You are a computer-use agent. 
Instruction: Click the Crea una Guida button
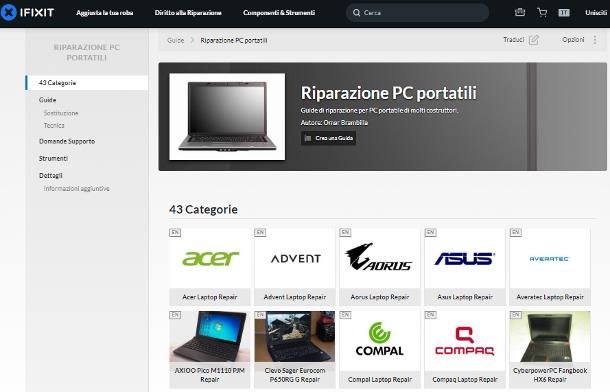click(328, 138)
